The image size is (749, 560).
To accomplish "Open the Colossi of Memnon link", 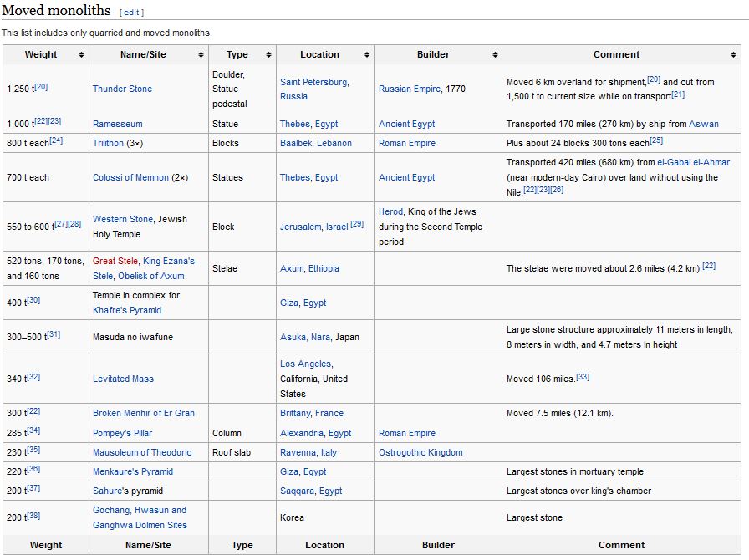I will point(130,177).
